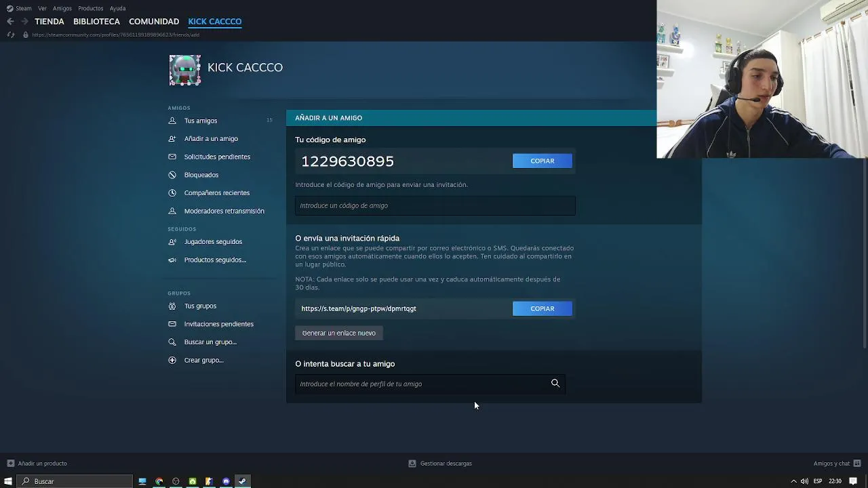This screenshot has height=488, width=868.
Task: Click the blocked icon beside Bloqueados
Action: 172,175
